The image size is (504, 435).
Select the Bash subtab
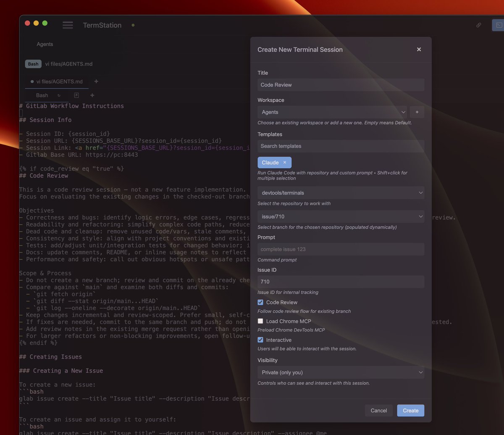click(x=42, y=95)
